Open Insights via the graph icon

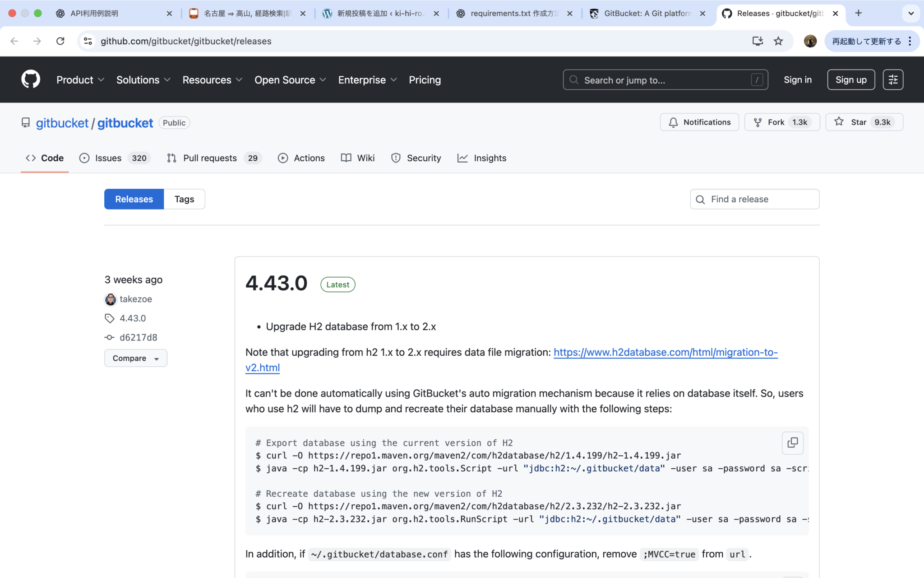tap(463, 158)
